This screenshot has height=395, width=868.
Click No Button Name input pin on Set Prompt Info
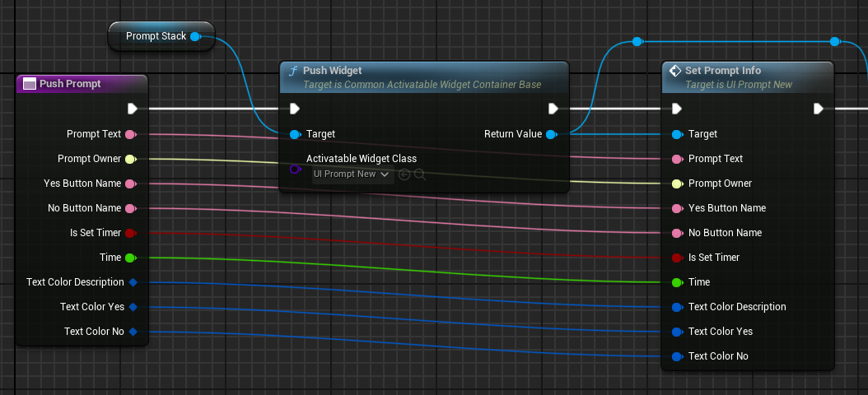(677, 233)
